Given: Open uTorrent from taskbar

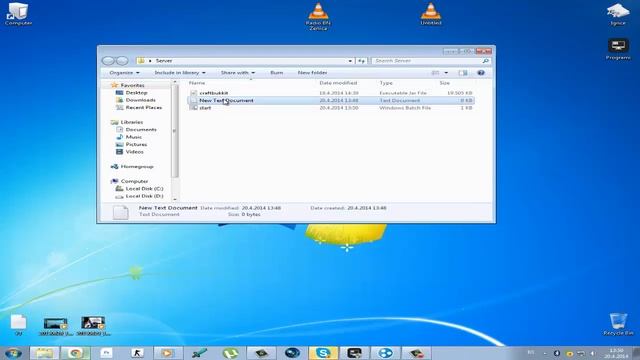Looking at the screenshot, I should [x=230, y=353].
